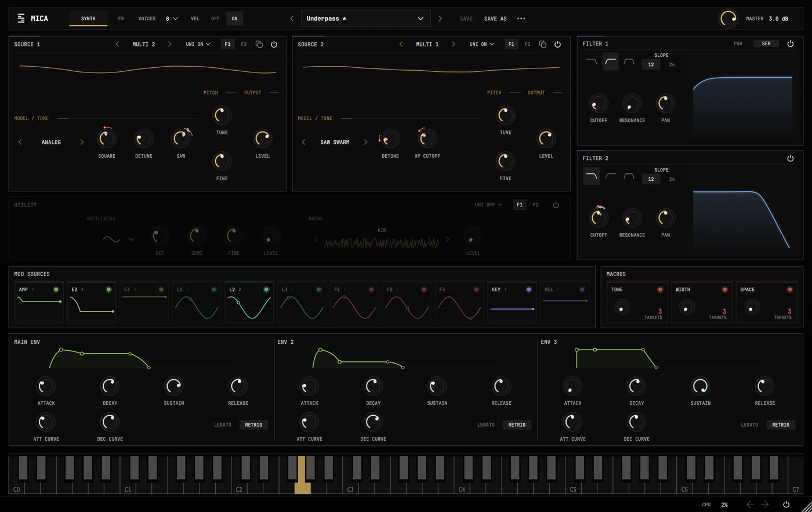Open the MICA hamburger menu icon
812x512 pixels.
(x=21, y=19)
